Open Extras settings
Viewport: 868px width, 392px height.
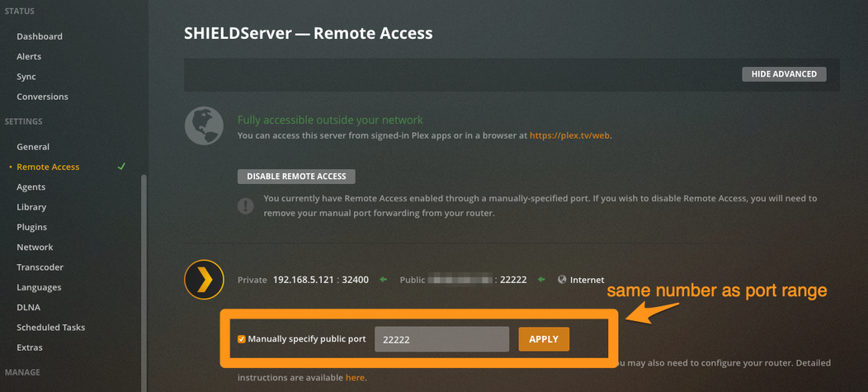click(x=30, y=347)
